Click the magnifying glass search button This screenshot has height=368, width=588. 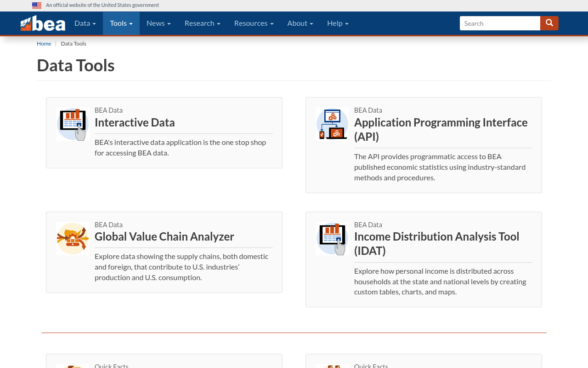(x=549, y=23)
